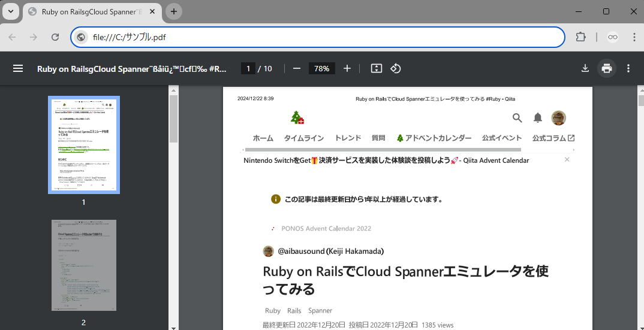Toggle the PDF sidebar hamburger menu
The image size is (644, 330).
click(17, 68)
